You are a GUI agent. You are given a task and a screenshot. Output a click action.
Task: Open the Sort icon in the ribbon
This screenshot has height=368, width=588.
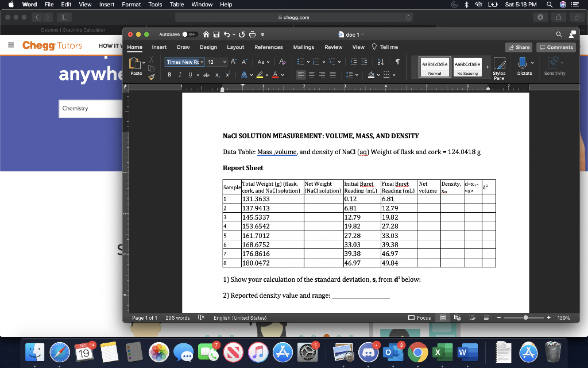[x=381, y=62]
